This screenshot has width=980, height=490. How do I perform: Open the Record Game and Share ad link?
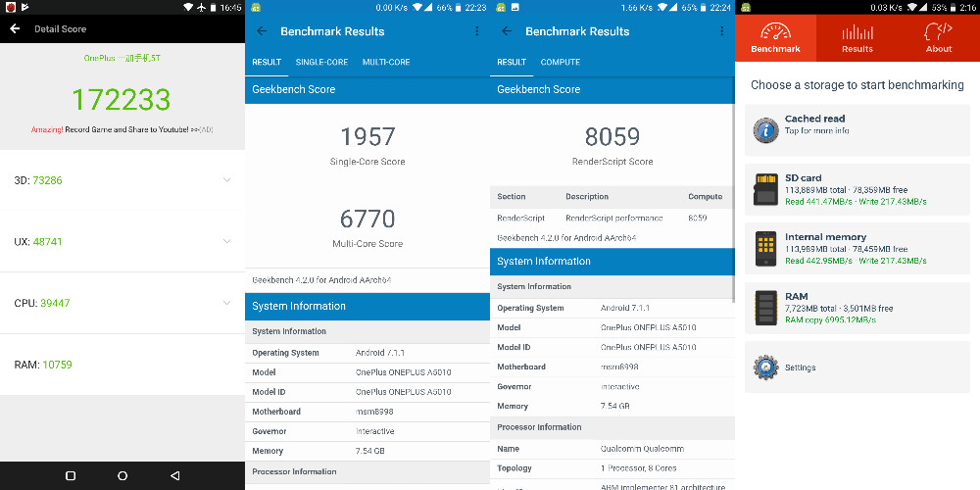(x=122, y=129)
